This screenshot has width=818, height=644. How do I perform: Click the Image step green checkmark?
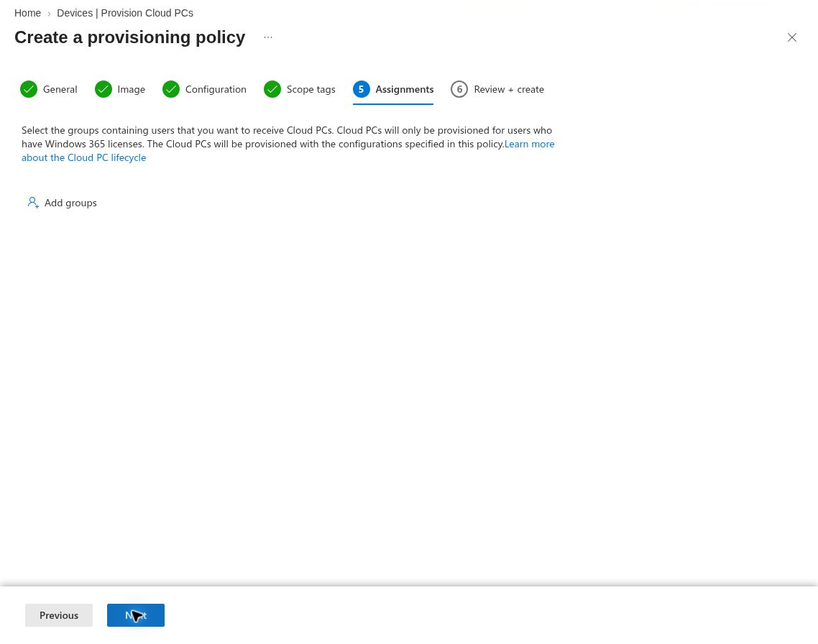click(104, 89)
